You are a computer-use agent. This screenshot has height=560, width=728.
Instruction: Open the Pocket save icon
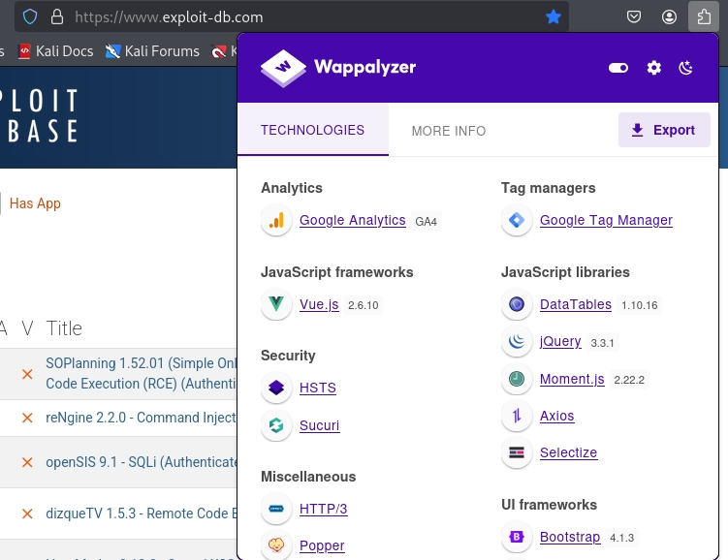point(634,17)
